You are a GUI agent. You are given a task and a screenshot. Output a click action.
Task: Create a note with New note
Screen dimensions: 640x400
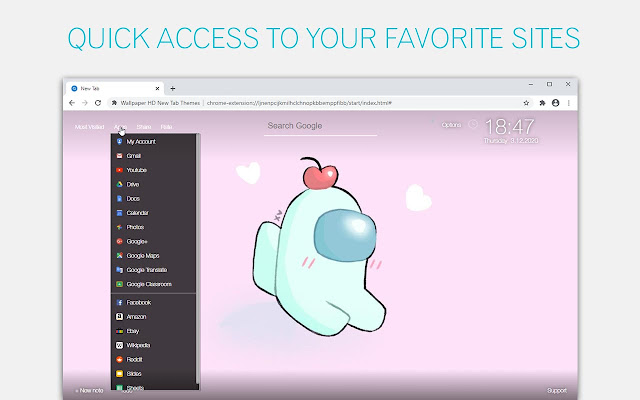(x=89, y=391)
